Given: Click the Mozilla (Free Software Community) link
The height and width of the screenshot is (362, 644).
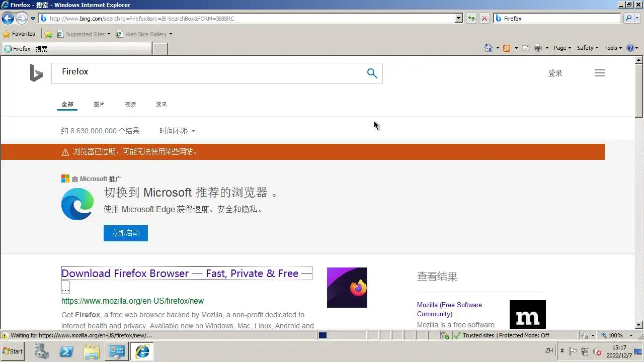Looking at the screenshot, I should (449, 309).
